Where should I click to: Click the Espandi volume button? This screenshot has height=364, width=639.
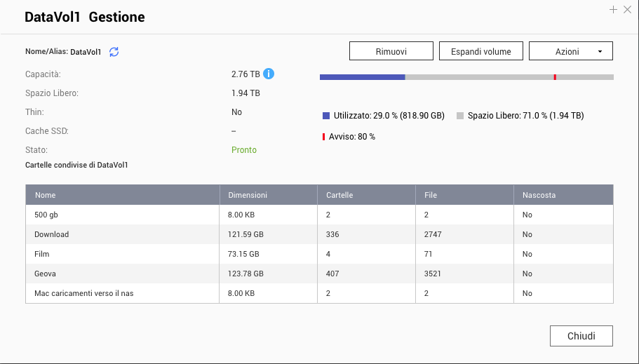click(x=480, y=51)
